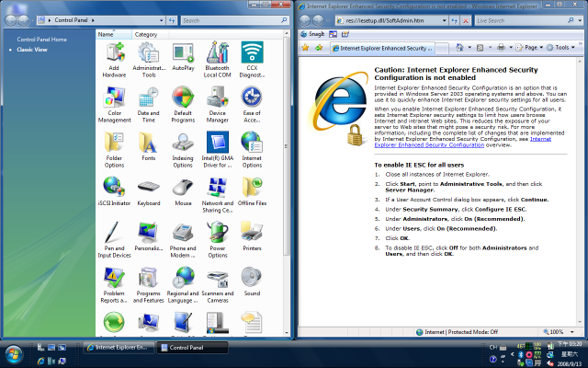The width and height of the screenshot is (588, 368).
Task: Click IE Refresh button
Action: click(455, 20)
